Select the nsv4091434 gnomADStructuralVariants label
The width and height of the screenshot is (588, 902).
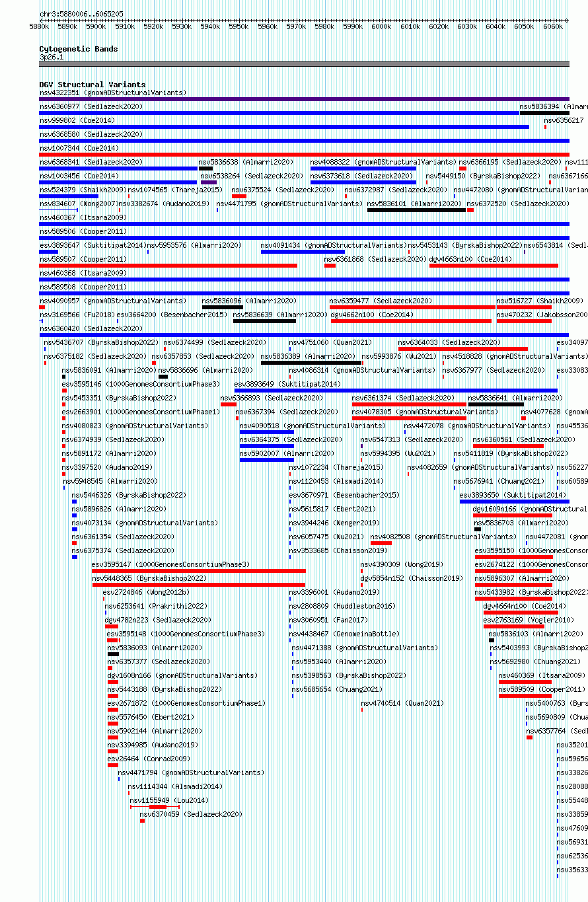tap(334, 246)
